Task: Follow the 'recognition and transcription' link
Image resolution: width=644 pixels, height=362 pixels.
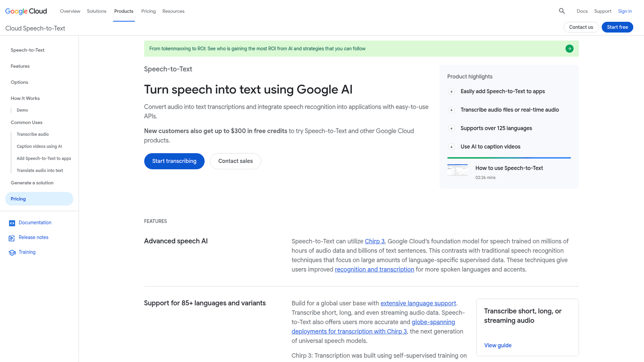Action: point(374,270)
